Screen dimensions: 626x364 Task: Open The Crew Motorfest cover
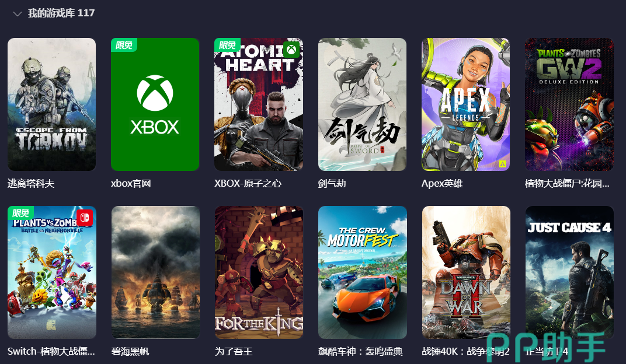click(x=363, y=272)
